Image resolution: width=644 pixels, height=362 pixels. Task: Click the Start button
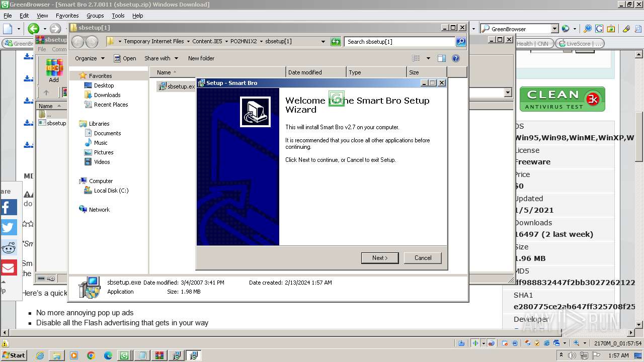click(14, 355)
